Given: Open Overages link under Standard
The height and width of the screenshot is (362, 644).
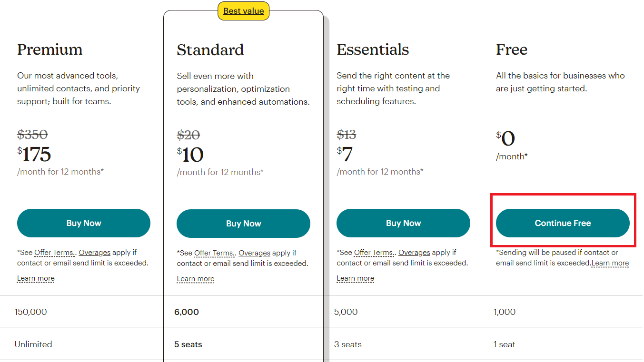Looking at the screenshot, I should pyautogui.click(x=255, y=253).
